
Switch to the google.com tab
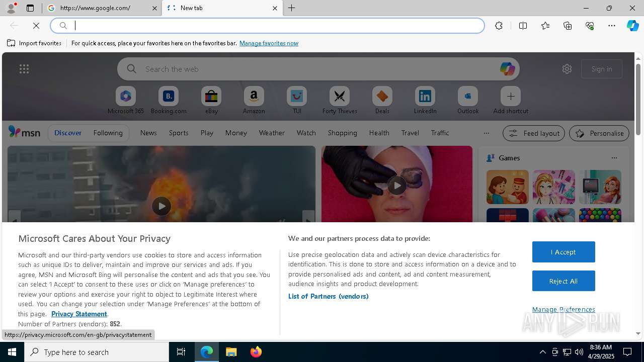(x=102, y=8)
